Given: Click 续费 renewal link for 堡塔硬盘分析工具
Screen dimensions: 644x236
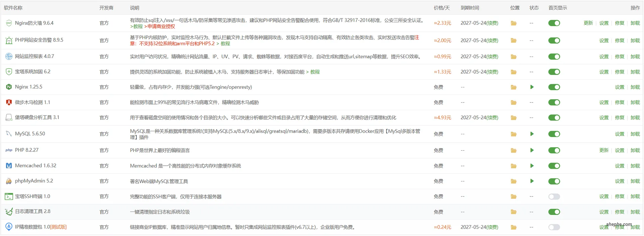Looking at the screenshot, I should tap(492, 117).
